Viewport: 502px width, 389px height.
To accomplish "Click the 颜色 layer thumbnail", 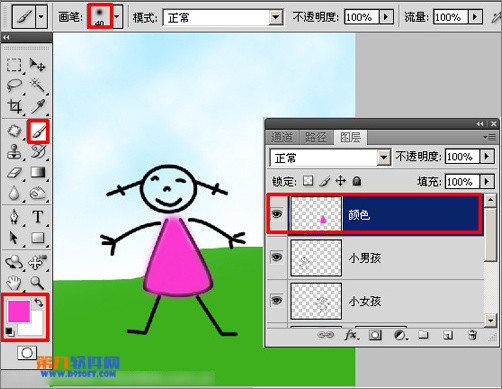I will click(316, 213).
